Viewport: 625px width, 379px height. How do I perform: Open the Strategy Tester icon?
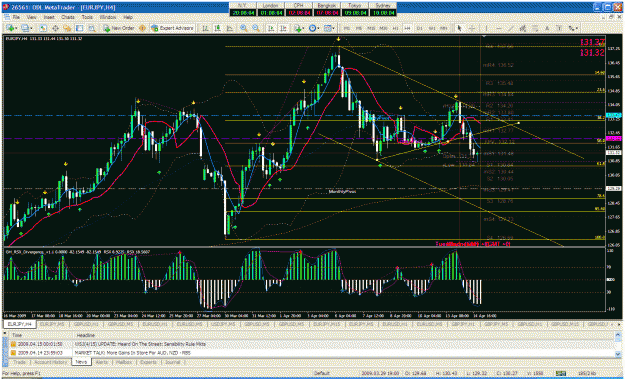[92, 28]
